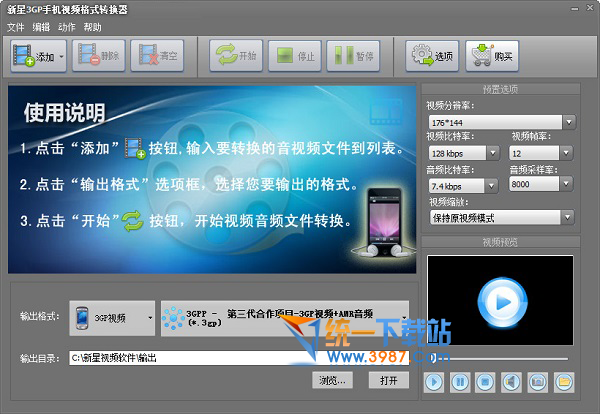
Task: Open the 文件 (File) menu
Action: [x=16, y=27]
